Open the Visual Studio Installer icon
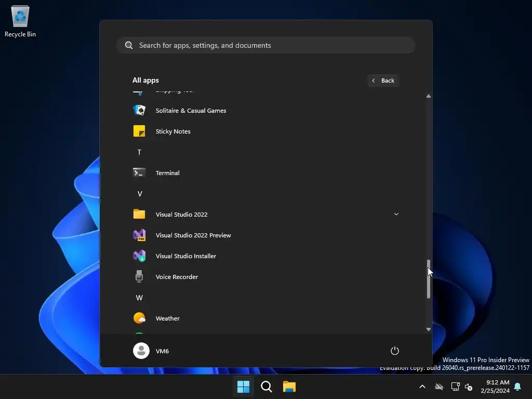Viewport: 532px width, 399px height. [x=139, y=256]
